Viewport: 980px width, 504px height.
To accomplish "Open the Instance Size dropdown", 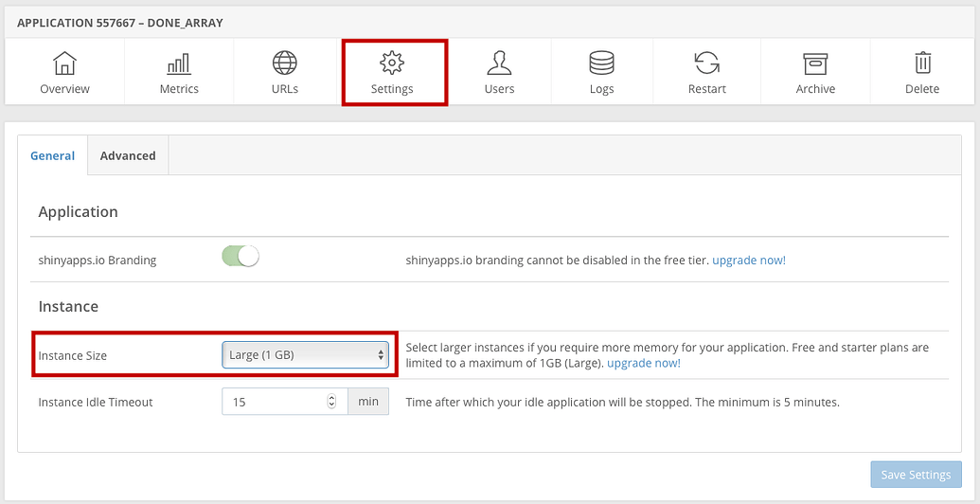I will click(x=306, y=355).
